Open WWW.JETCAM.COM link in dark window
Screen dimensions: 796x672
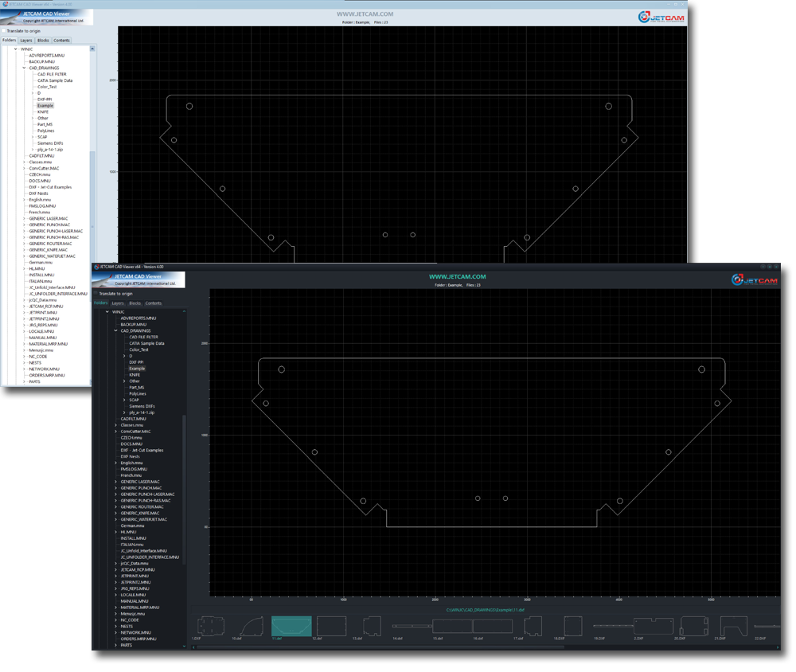coord(458,277)
